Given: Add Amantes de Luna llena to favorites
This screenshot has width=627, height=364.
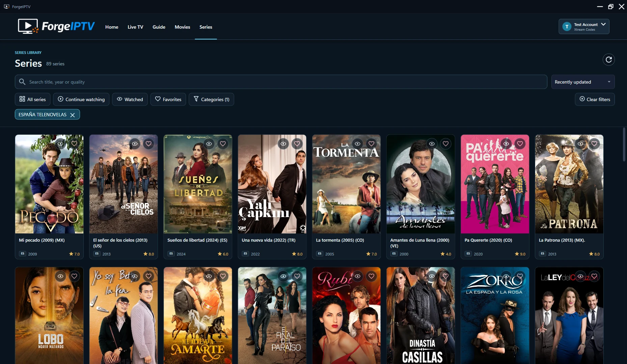Looking at the screenshot, I should tap(445, 144).
